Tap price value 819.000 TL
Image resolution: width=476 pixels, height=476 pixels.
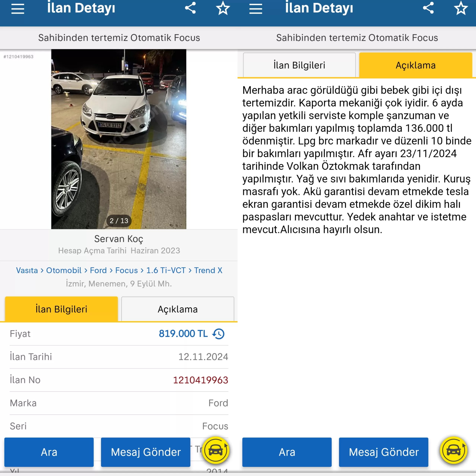click(x=183, y=334)
